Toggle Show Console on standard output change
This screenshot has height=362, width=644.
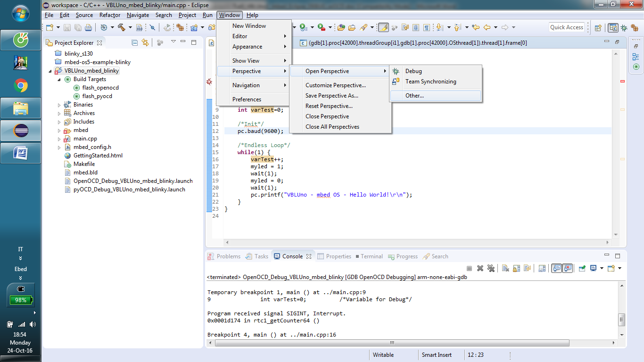point(556,268)
